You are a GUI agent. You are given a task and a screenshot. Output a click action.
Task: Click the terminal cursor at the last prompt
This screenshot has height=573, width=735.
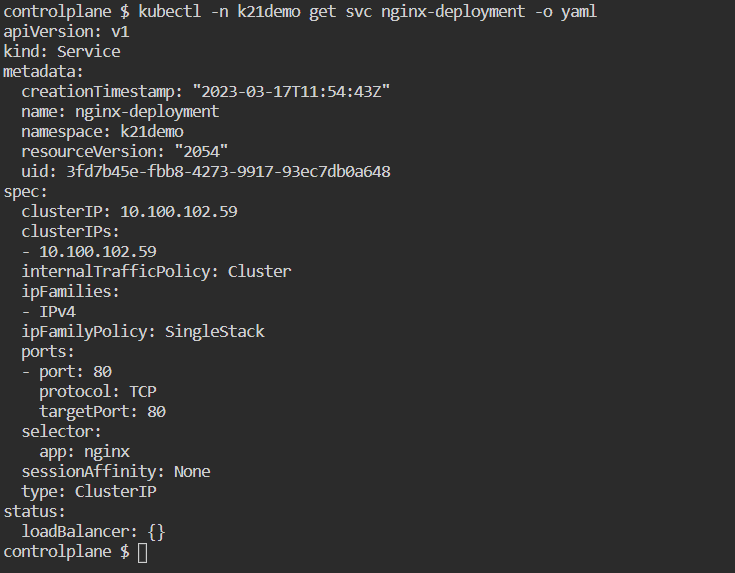point(142,552)
